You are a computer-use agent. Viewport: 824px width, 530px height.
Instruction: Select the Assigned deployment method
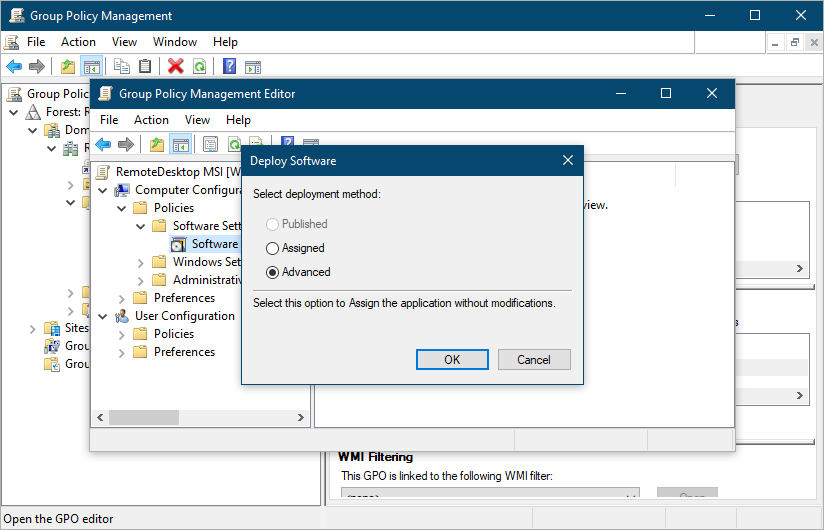click(x=272, y=248)
